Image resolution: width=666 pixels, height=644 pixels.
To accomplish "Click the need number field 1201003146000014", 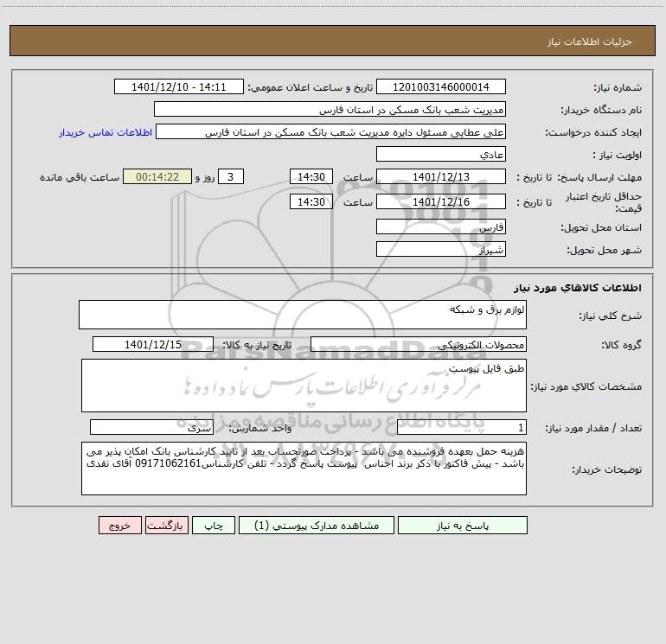I will [441, 86].
